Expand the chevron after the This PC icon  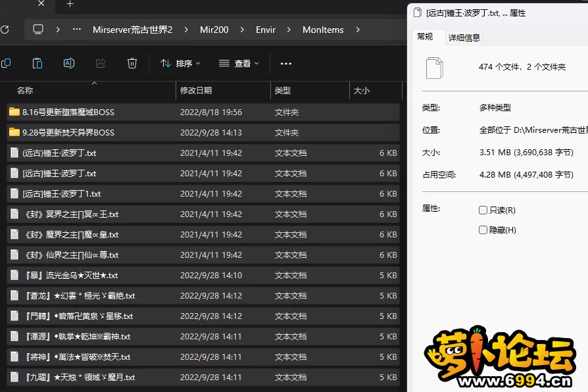pyautogui.click(x=58, y=30)
